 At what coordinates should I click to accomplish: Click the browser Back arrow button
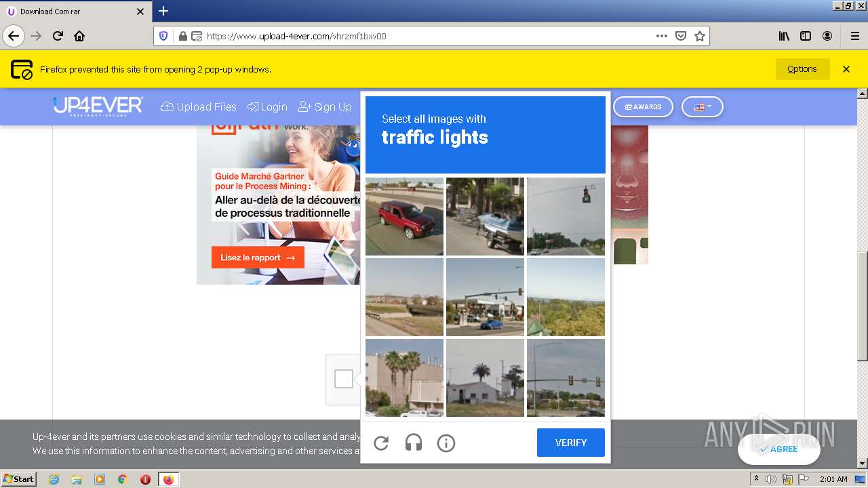tap(14, 36)
